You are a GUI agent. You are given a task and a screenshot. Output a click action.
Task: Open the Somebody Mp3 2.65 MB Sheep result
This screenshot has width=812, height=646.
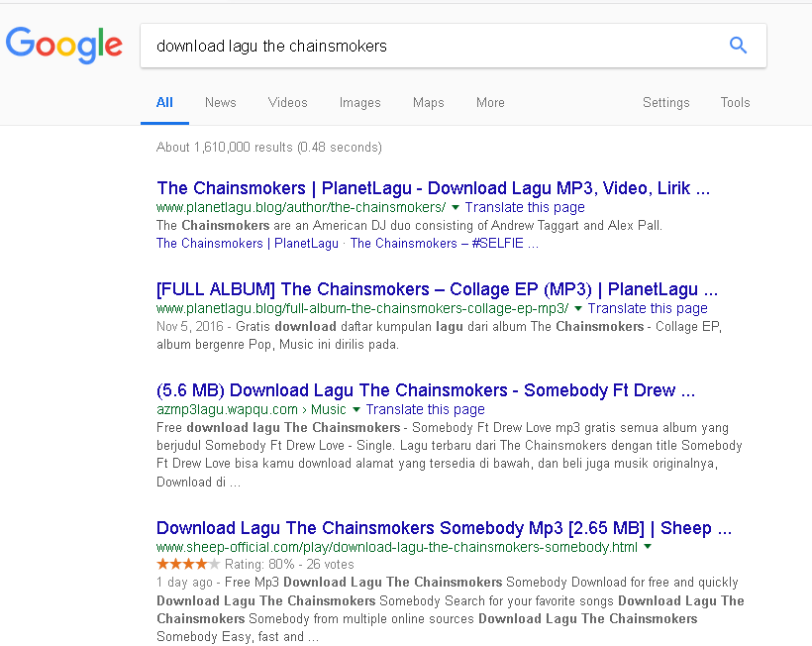tap(444, 528)
